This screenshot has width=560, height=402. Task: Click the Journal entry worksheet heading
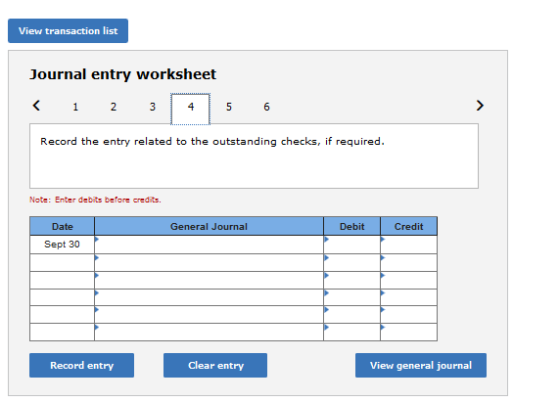[123, 74]
